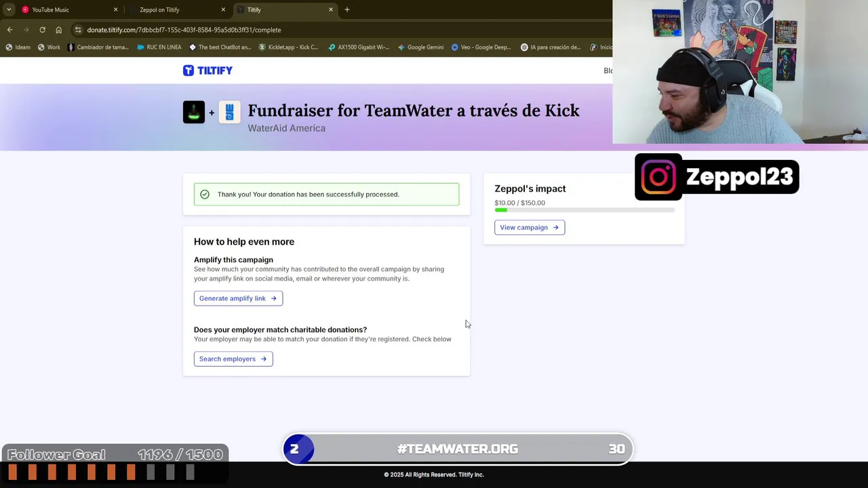
Task: Open the Kicklet.app bookmark
Action: point(288,47)
